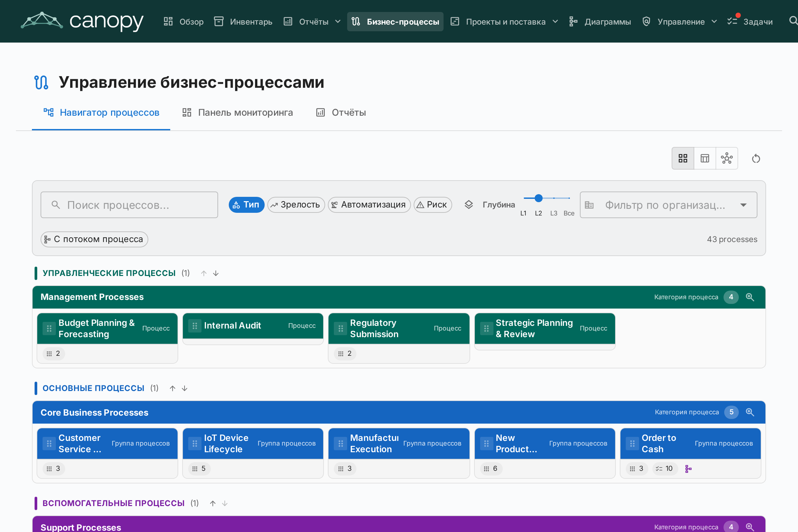Move Основные процессы section down
Viewport: 798px width, 532px height.
(185, 388)
